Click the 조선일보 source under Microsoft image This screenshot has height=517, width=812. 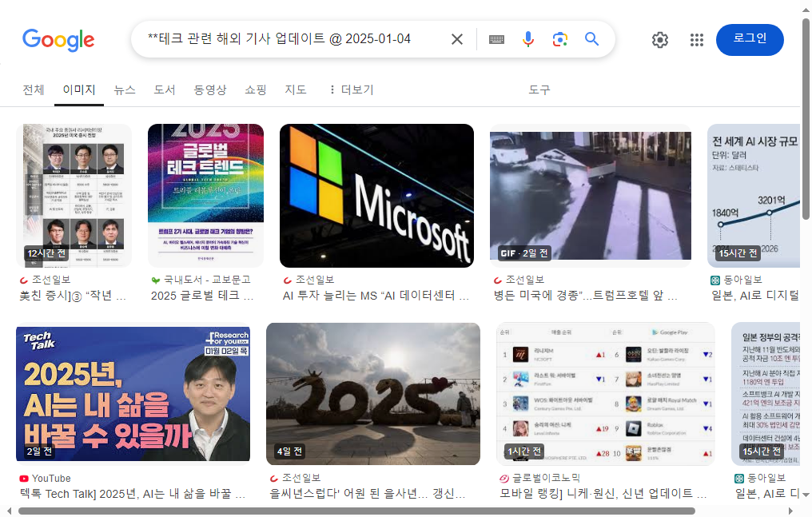[x=315, y=280]
